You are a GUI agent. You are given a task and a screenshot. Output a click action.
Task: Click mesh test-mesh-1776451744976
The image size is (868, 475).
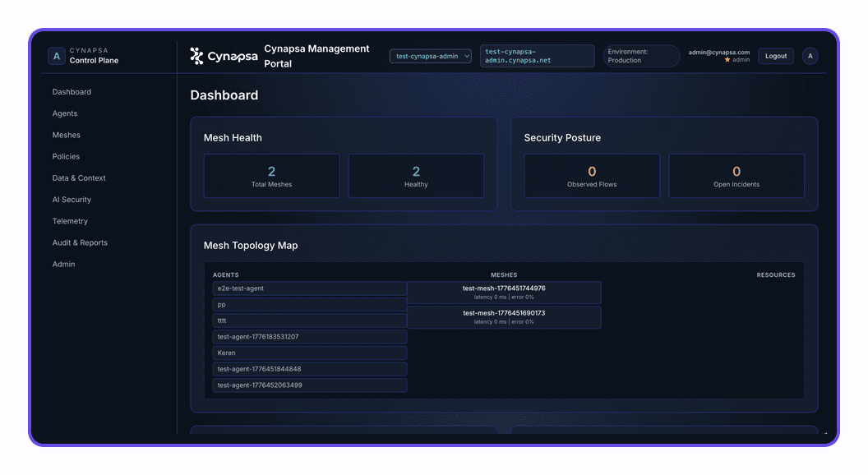coord(504,293)
